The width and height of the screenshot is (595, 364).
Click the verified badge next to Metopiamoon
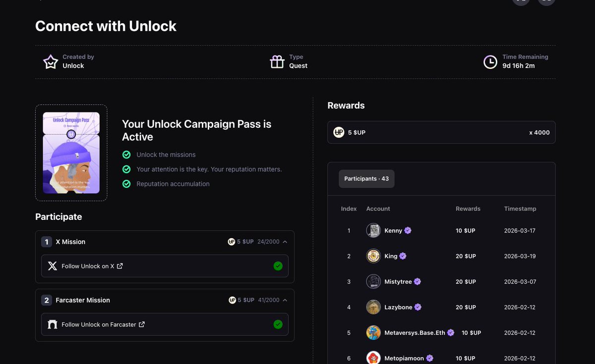click(430, 358)
